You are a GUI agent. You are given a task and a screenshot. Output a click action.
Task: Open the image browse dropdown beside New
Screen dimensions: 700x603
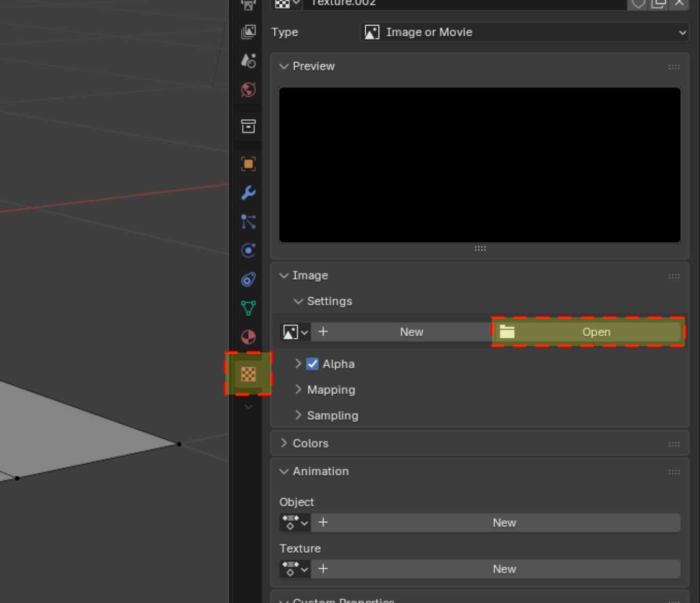tap(295, 332)
